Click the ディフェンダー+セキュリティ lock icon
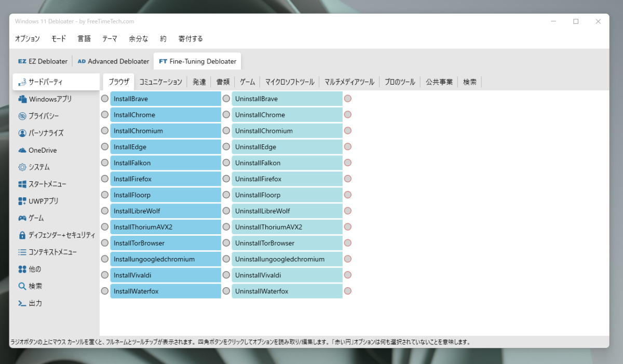623x364 pixels. pyautogui.click(x=22, y=235)
